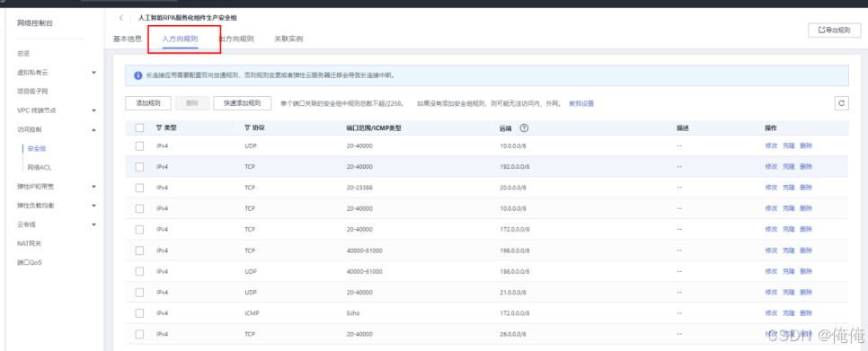Click the 快速添加规则 button
The image size is (868, 351).
[x=242, y=103]
